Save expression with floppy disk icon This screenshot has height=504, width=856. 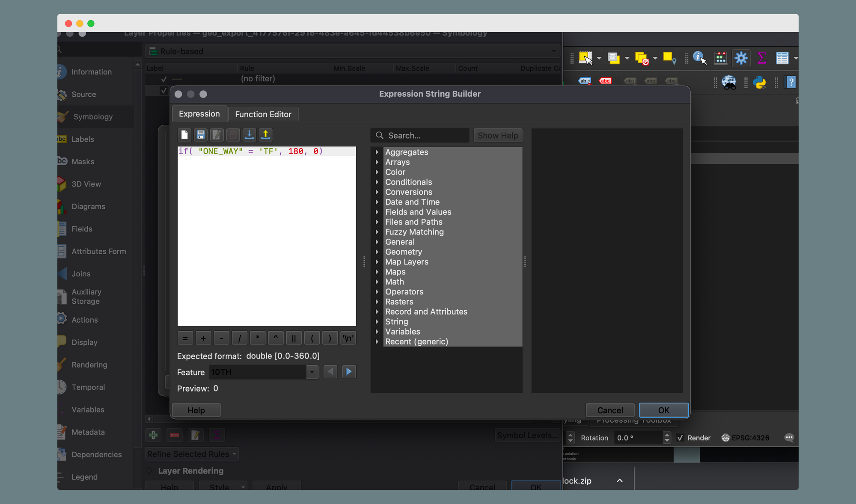pos(200,135)
